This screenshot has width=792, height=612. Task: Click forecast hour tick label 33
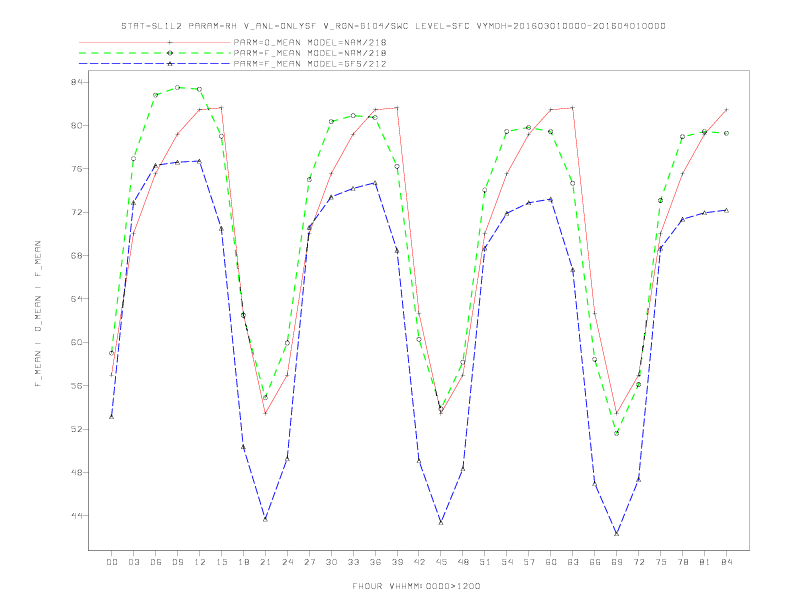[x=353, y=562]
